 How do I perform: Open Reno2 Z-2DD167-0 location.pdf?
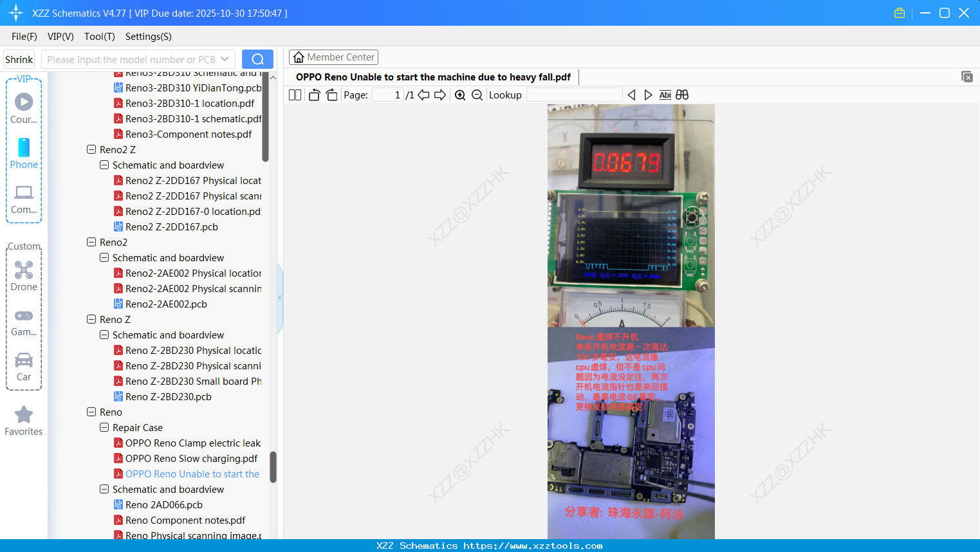[188, 211]
